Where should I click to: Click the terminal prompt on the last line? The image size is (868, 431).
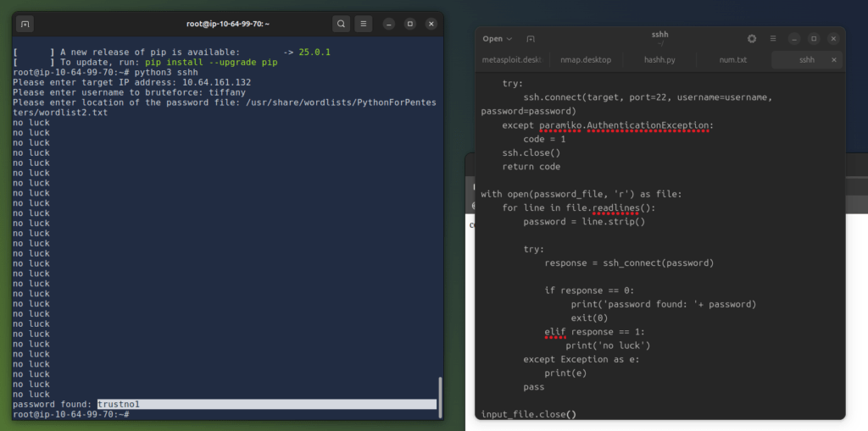(x=71, y=414)
